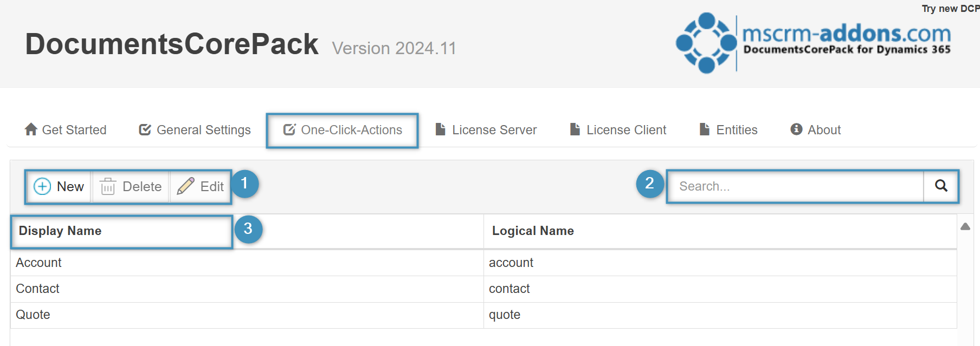Sort by Display Name column header
Viewport: 980px width, 346px height.
click(60, 231)
